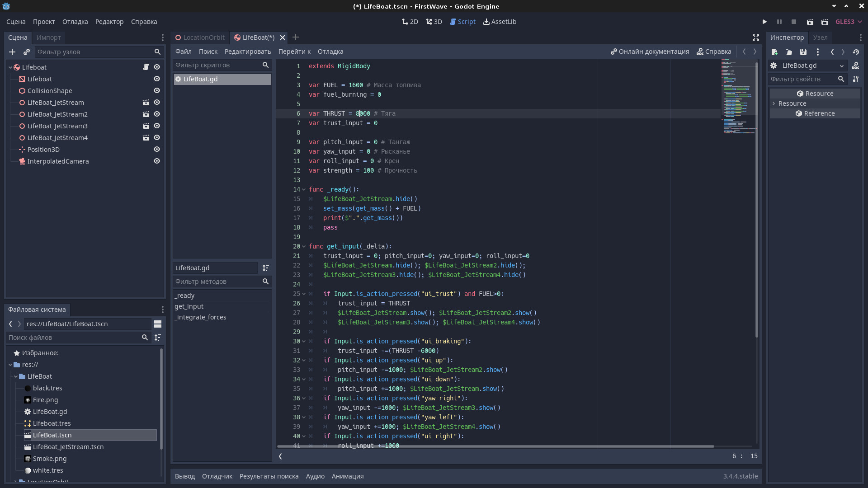Add a new node with plus icon
The width and height of the screenshot is (868, 488).
click(12, 52)
